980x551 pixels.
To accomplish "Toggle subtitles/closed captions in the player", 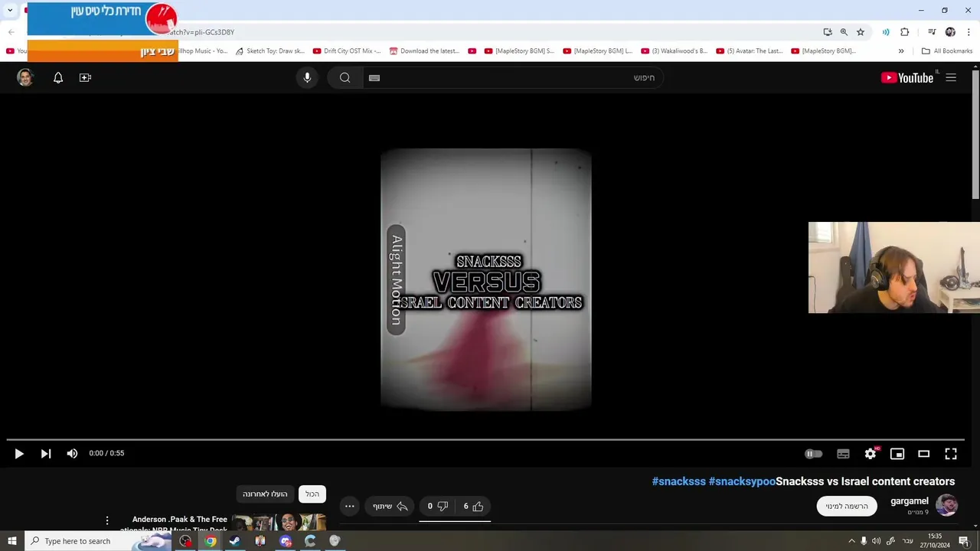I will pyautogui.click(x=843, y=454).
